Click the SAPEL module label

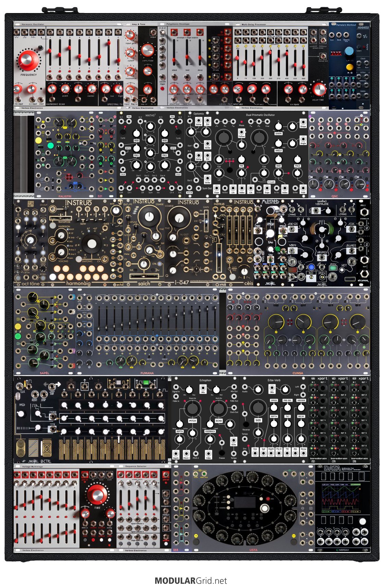[x=44, y=373]
